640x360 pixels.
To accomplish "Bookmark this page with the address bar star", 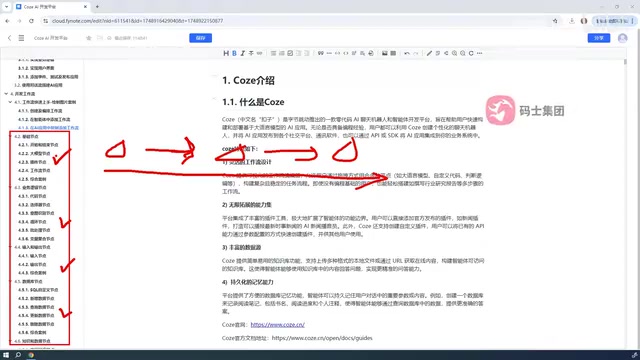I will click(555, 21).
